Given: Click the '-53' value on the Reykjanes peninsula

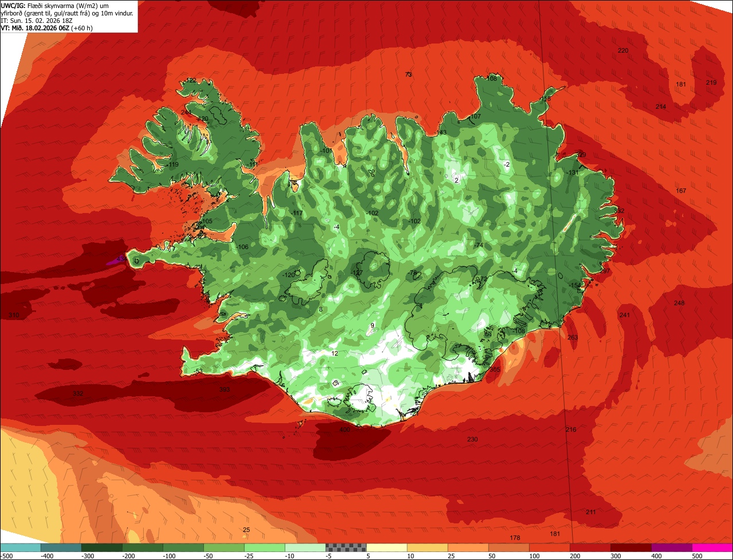Looking at the screenshot, I should coord(198,371).
